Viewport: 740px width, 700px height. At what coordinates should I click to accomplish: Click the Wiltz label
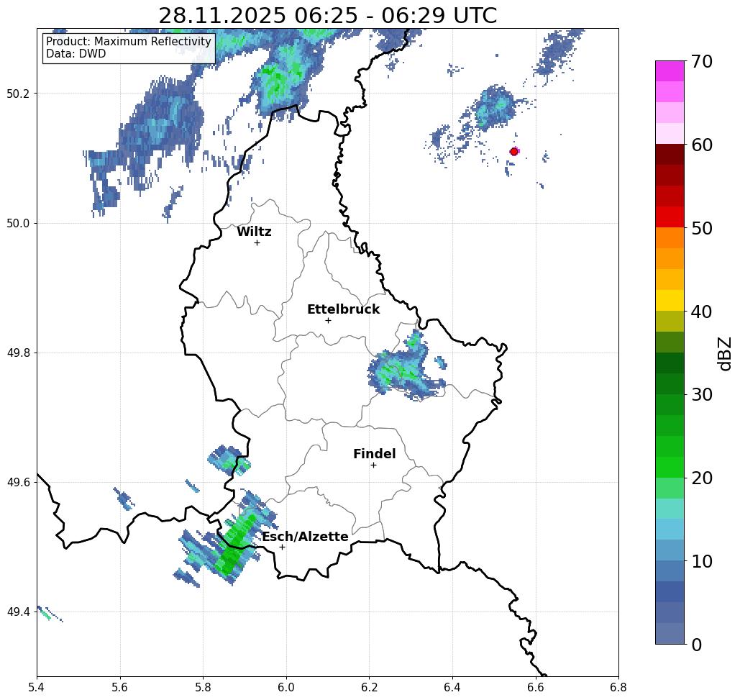[254, 232]
